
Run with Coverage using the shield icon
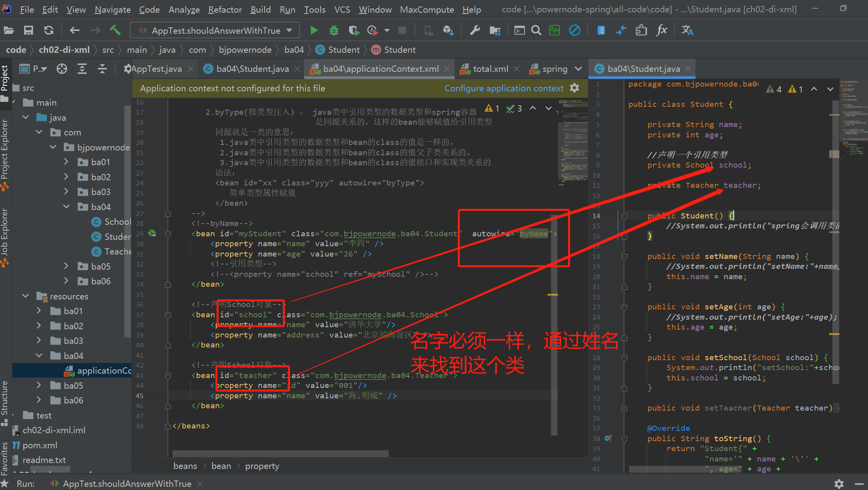[354, 30]
